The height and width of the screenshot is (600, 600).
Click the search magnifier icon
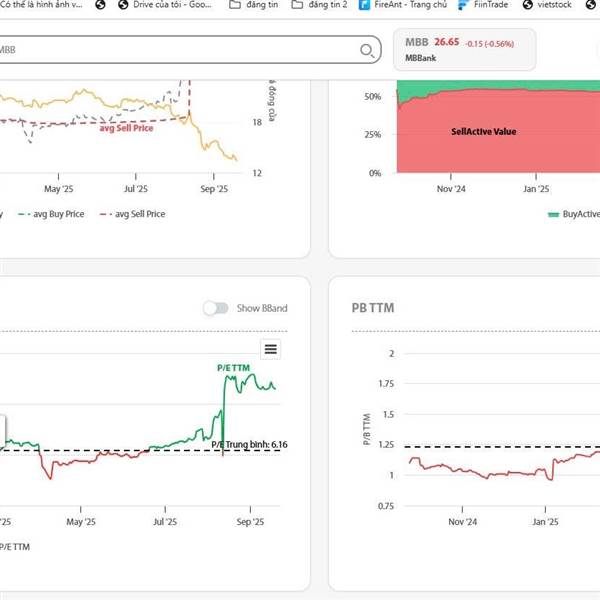[367, 50]
